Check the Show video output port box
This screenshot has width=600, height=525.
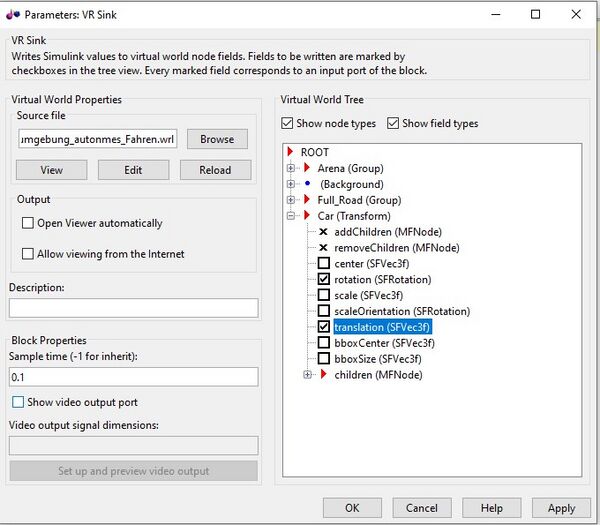pos(17,402)
